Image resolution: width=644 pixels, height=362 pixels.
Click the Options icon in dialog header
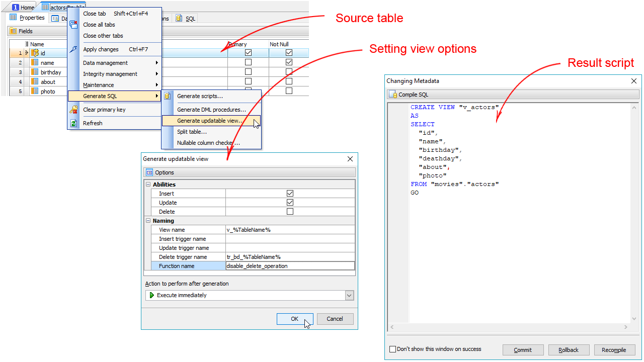pos(149,172)
